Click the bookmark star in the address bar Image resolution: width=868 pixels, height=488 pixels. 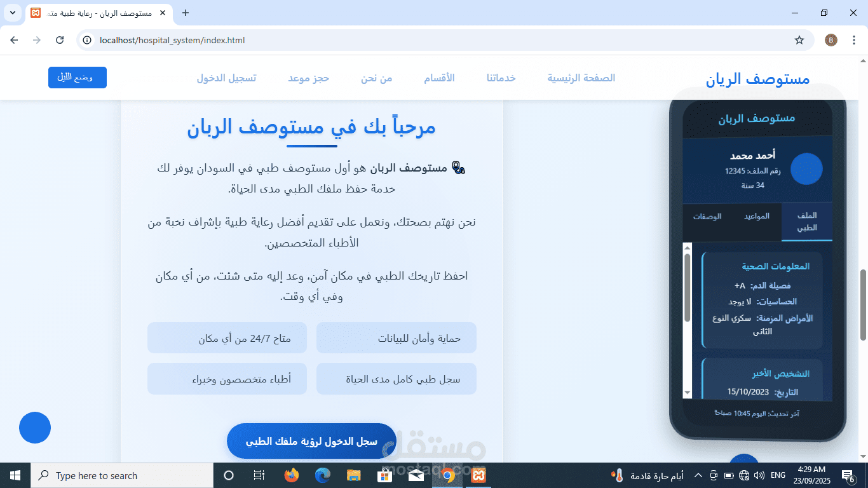click(x=800, y=39)
